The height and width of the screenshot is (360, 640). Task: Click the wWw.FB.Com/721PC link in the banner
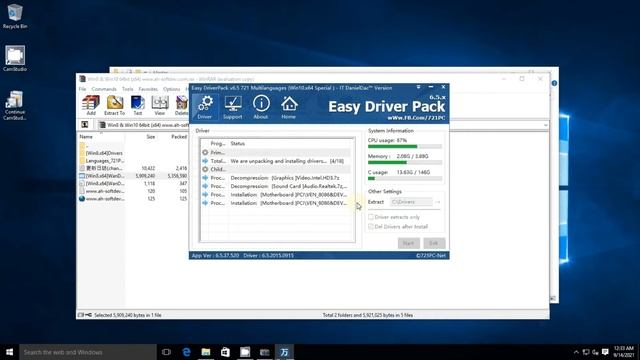click(416, 118)
